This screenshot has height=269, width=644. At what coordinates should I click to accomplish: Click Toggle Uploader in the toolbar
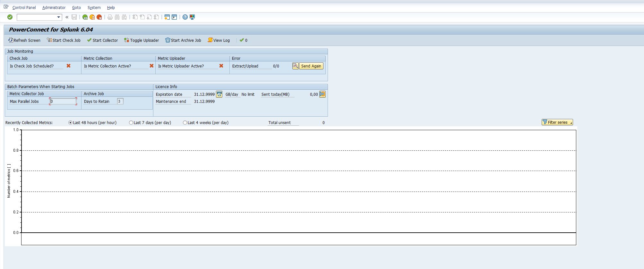pos(142,40)
